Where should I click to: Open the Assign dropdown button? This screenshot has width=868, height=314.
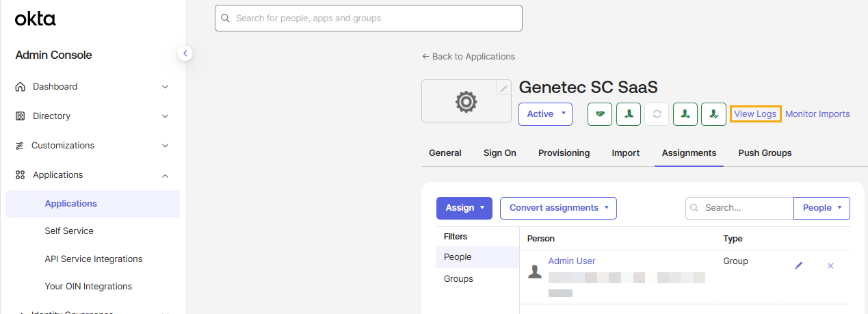464,208
